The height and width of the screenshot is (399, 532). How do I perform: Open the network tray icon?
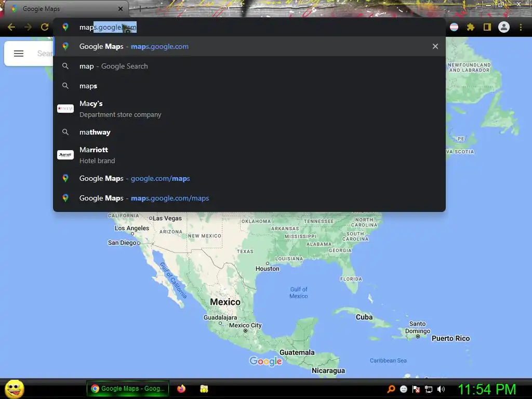pos(429,389)
